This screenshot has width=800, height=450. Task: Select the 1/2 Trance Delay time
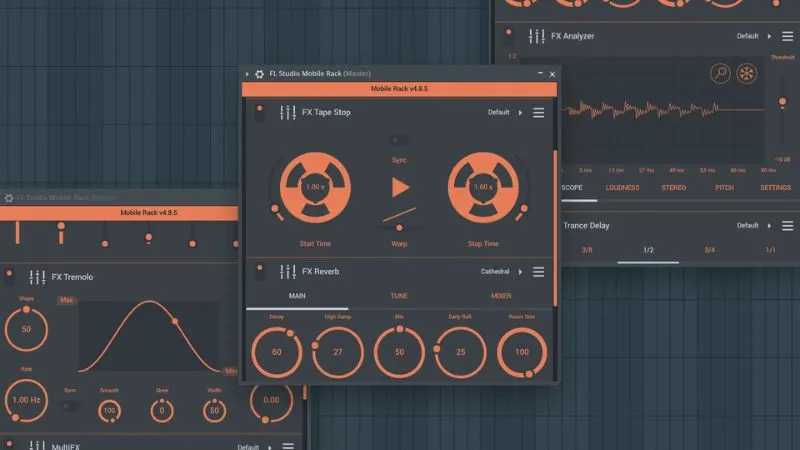(648, 250)
